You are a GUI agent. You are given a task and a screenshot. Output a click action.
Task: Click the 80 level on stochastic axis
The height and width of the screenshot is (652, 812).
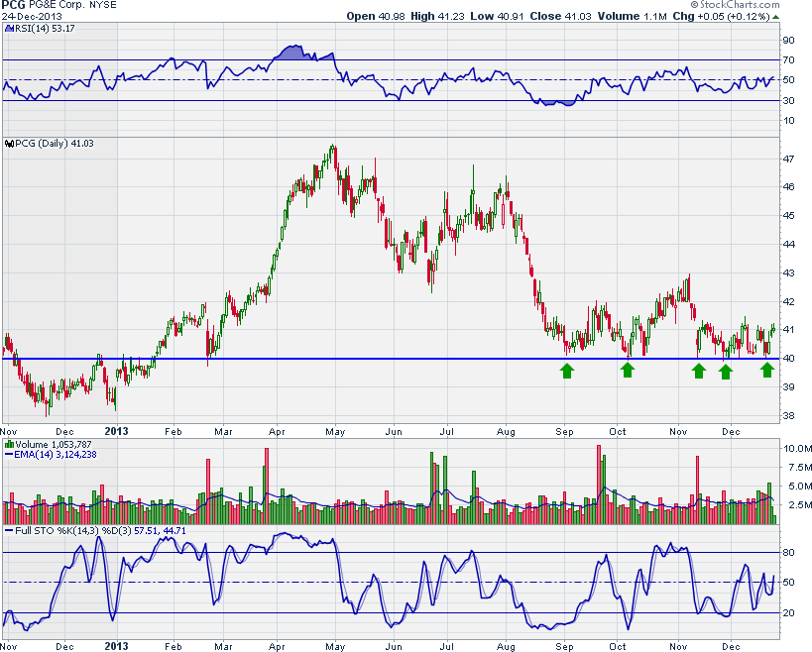(x=788, y=553)
